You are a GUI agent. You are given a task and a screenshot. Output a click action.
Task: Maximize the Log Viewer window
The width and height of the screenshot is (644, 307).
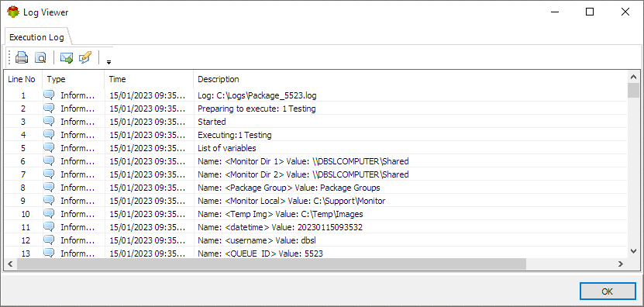[x=590, y=12]
